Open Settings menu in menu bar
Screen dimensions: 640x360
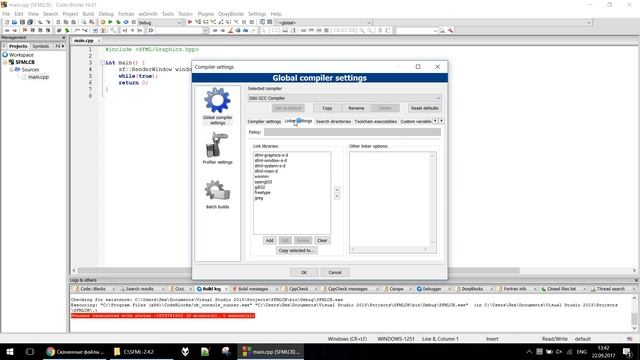click(x=257, y=14)
